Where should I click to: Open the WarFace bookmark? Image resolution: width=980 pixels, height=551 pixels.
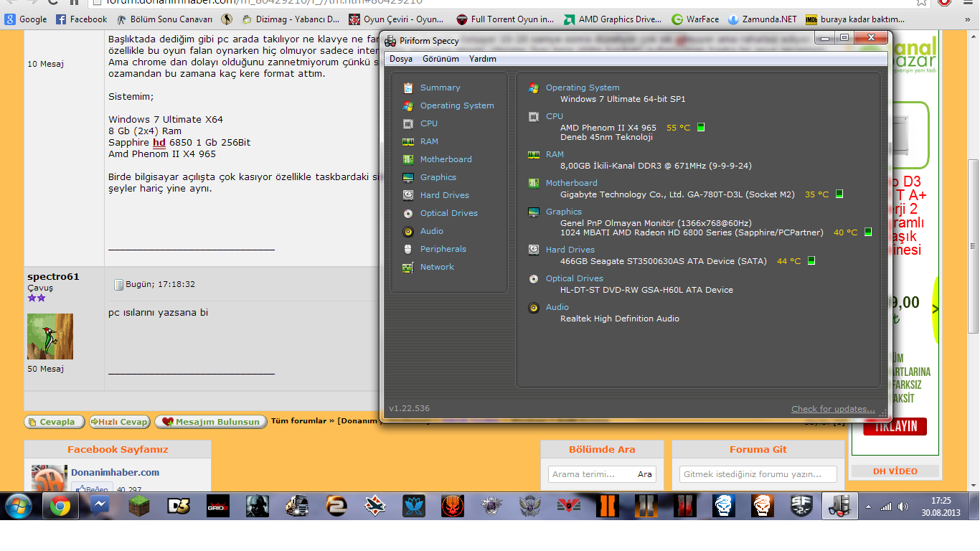tap(695, 19)
